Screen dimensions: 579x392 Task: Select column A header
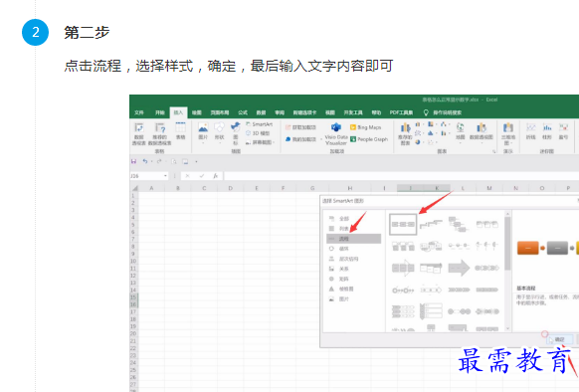tap(151, 188)
